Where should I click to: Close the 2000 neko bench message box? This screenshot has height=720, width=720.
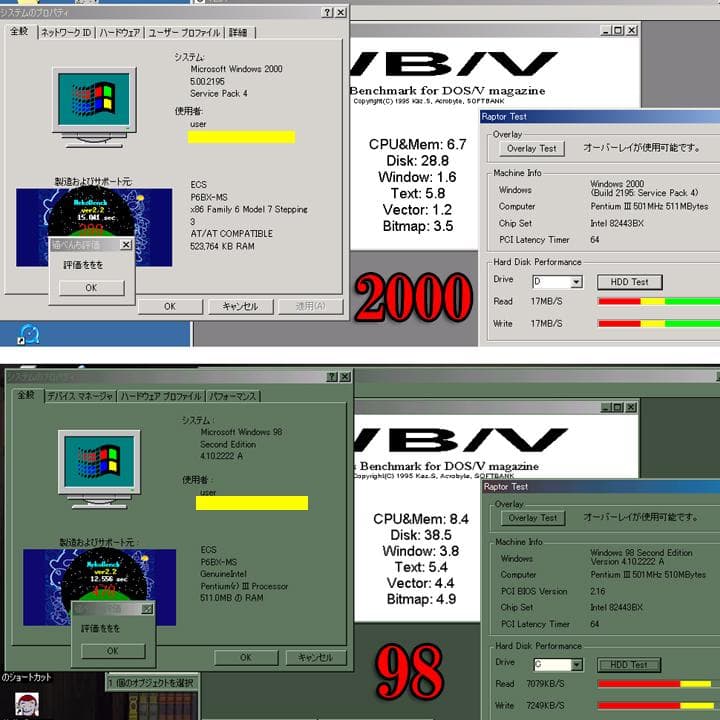pyautogui.click(x=126, y=245)
